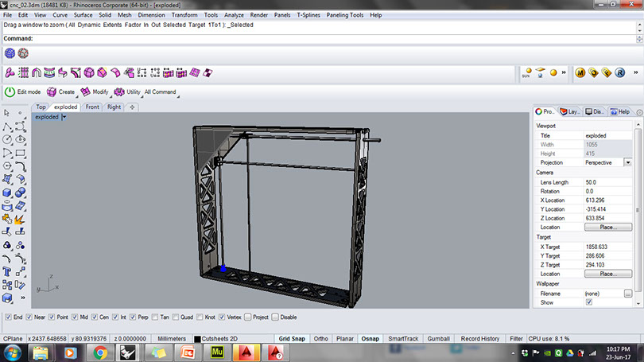
Task: Select the Rectangle tool
Action: point(20,154)
